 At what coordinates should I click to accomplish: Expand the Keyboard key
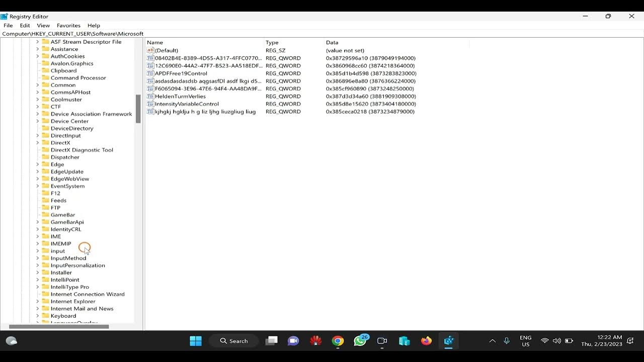click(37, 316)
